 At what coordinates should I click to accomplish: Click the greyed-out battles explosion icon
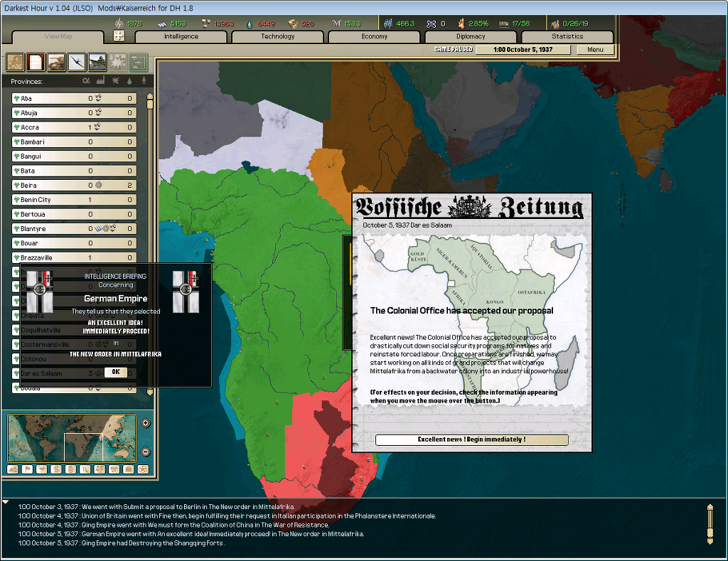[118, 62]
